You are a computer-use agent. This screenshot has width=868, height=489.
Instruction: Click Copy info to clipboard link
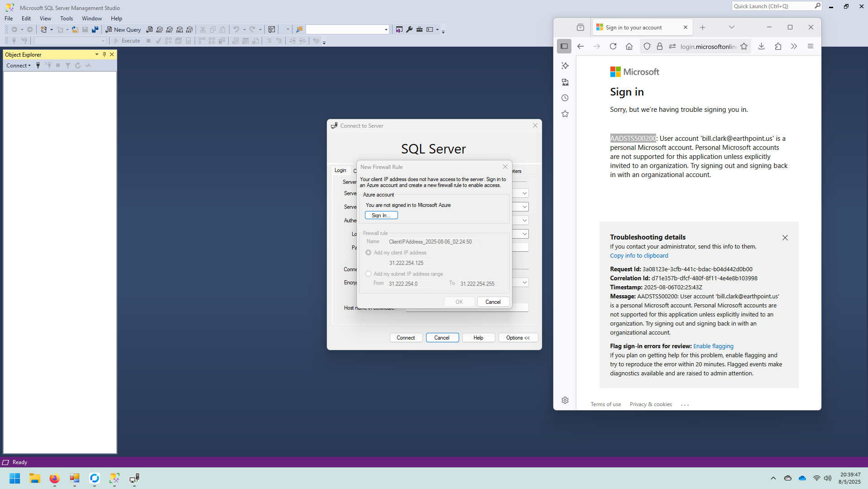pyautogui.click(x=639, y=256)
